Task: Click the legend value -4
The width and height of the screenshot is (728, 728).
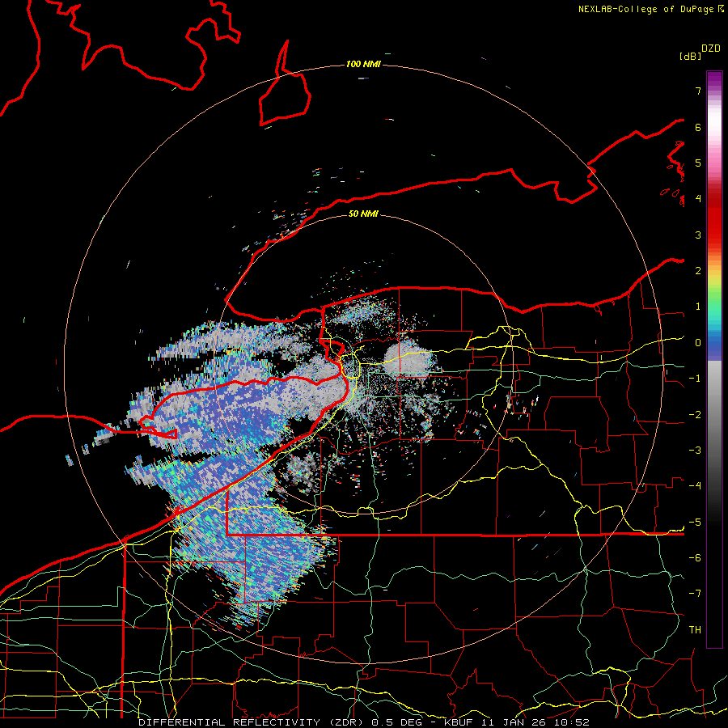Action: click(695, 486)
